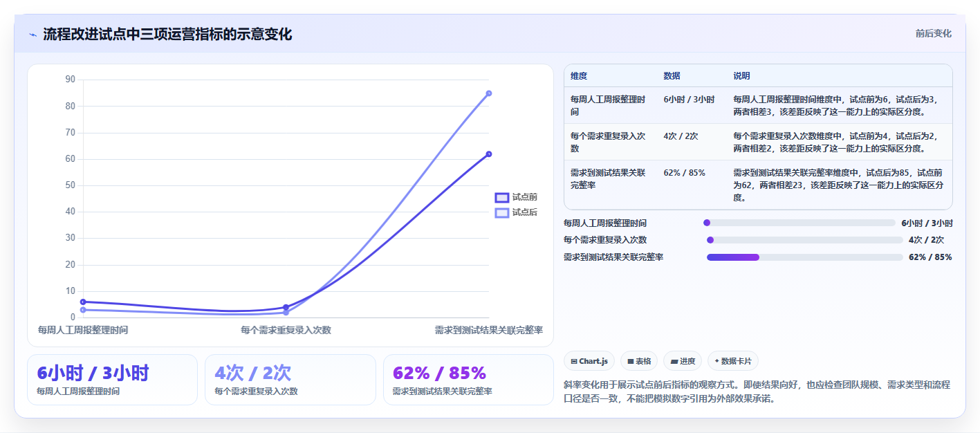Toggle the 试点后 legend entry

pyautogui.click(x=516, y=212)
